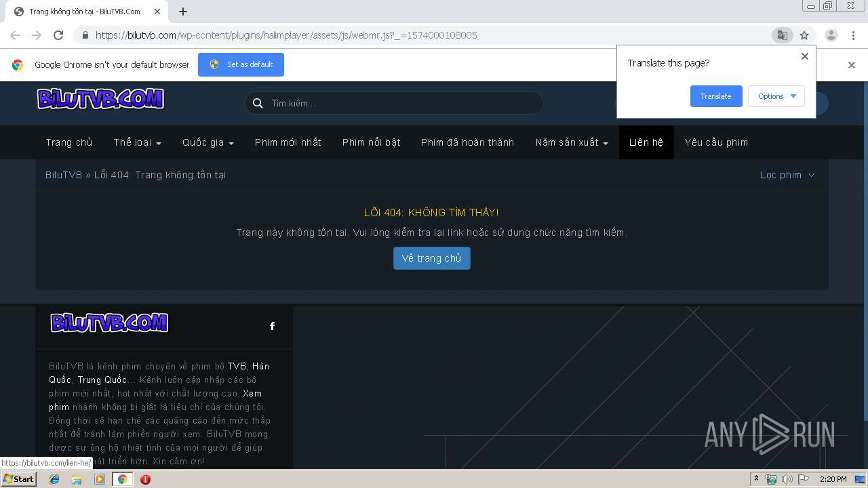This screenshot has width=868, height=488.
Task: Open a new tab with plus icon
Action: (183, 12)
